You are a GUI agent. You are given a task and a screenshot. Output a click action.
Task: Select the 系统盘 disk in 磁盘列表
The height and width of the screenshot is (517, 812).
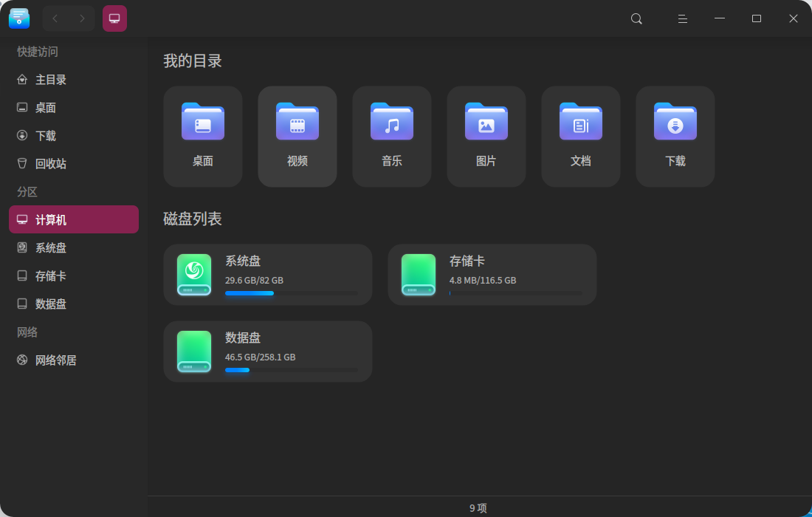(x=268, y=275)
